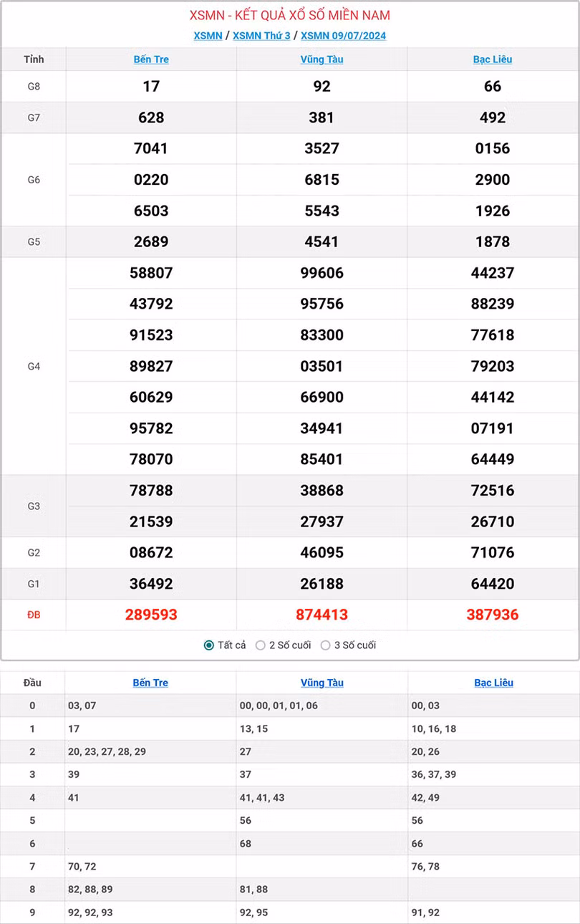Select the '2 Số cuối' radio option
This screenshot has height=924, width=580.
pyautogui.click(x=261, y=645)
